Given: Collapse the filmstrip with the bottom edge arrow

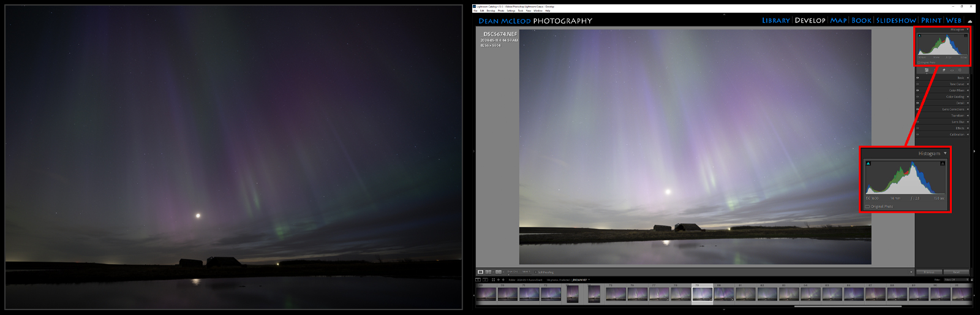Looking at the screenshot, I should (x=724, y=309).
